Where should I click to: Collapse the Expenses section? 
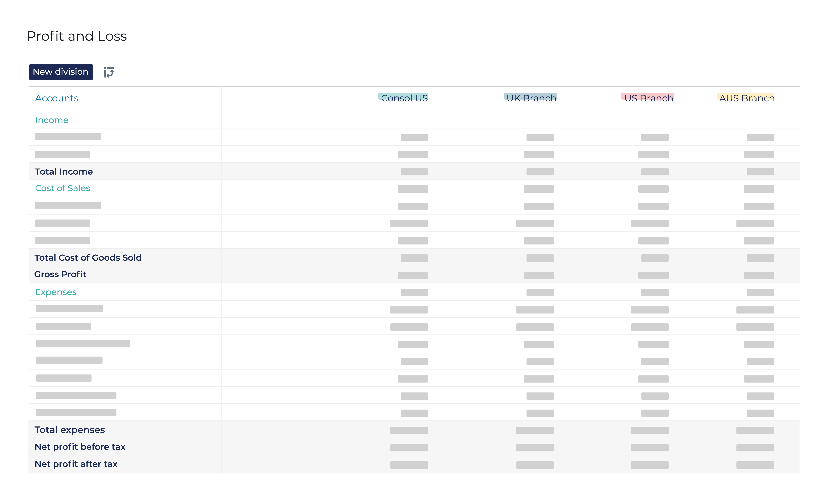[56, 292]
